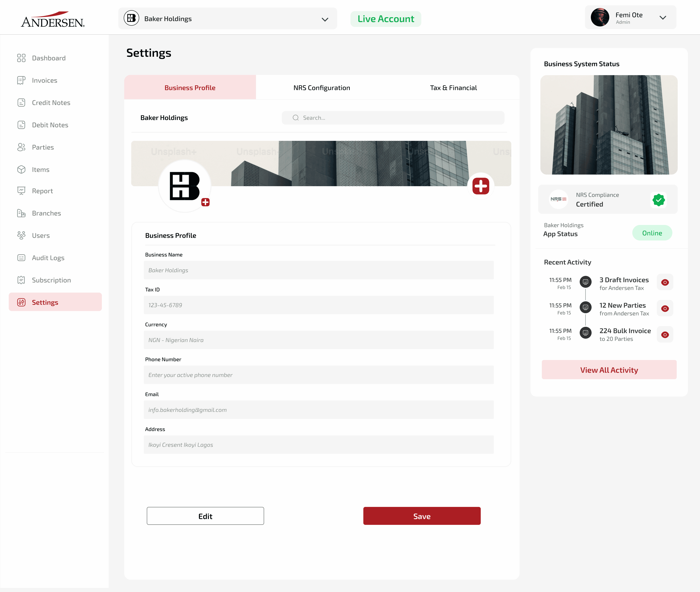This screenshot has width=700, height=592.
Task: Click the Tax ID field
Action: coord(319,305)
